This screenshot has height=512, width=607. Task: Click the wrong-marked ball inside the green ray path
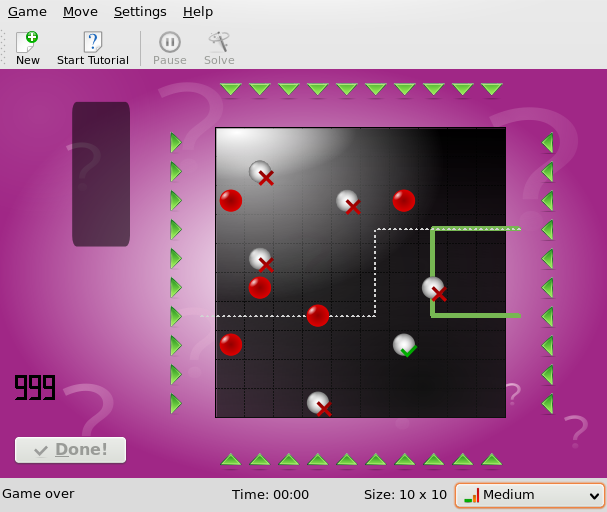pos(433,288)
